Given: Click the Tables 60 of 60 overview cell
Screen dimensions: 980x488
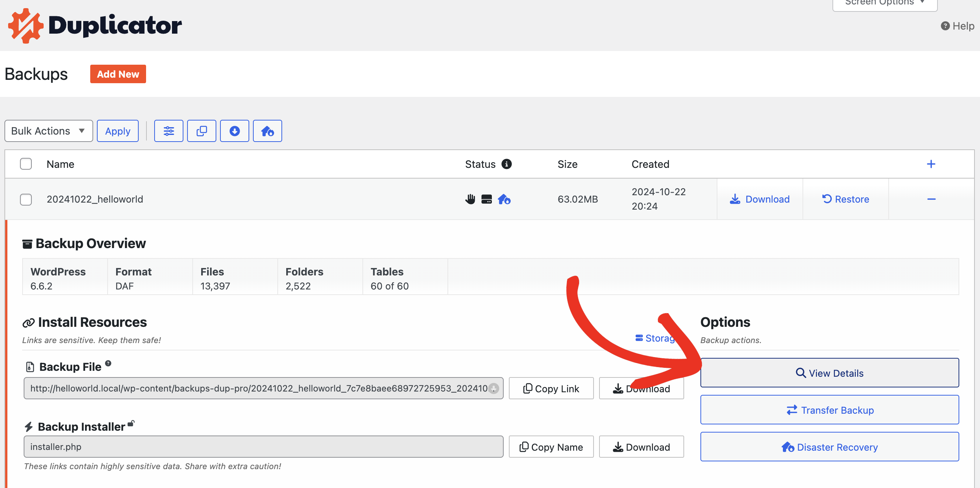Looking at the screenshot, I should pyautogui.click(x=405, y=277).
